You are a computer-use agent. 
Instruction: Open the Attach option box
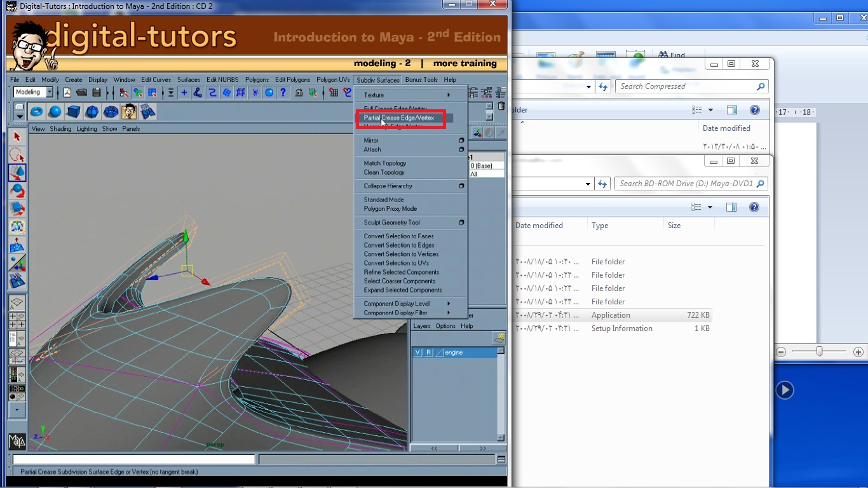(x=461, y=149)
